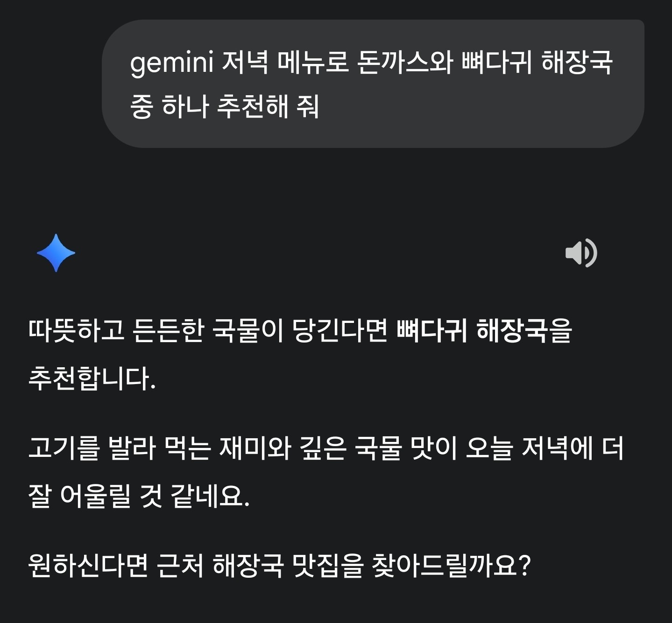Tap "추천해 줘" in the prompt bubble
Viewport: 672px width, 623px height.
tap(268, 106)
